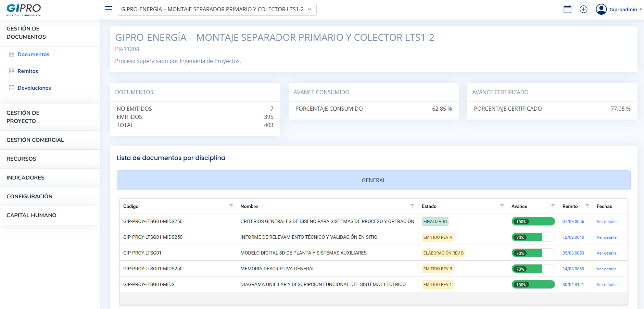Click the Giproadmin user avatar icon
Screen dimensions: 644x309
tap(601, 9)
